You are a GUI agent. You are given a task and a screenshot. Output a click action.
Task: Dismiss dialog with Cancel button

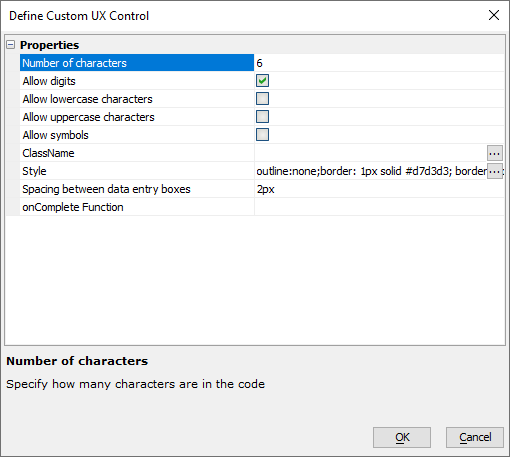coord(475,437)
